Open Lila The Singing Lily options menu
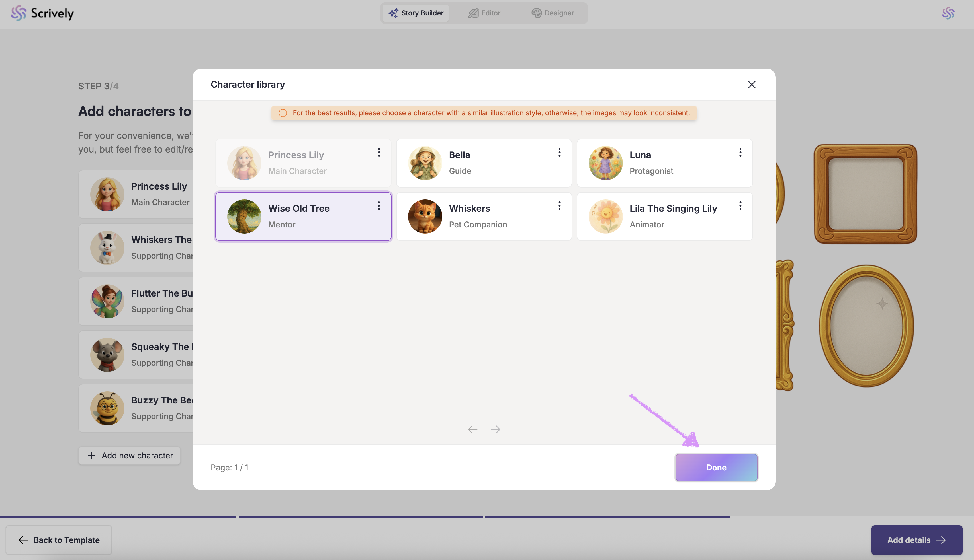This screenshot has height=560, width=974. pos(740,206)
